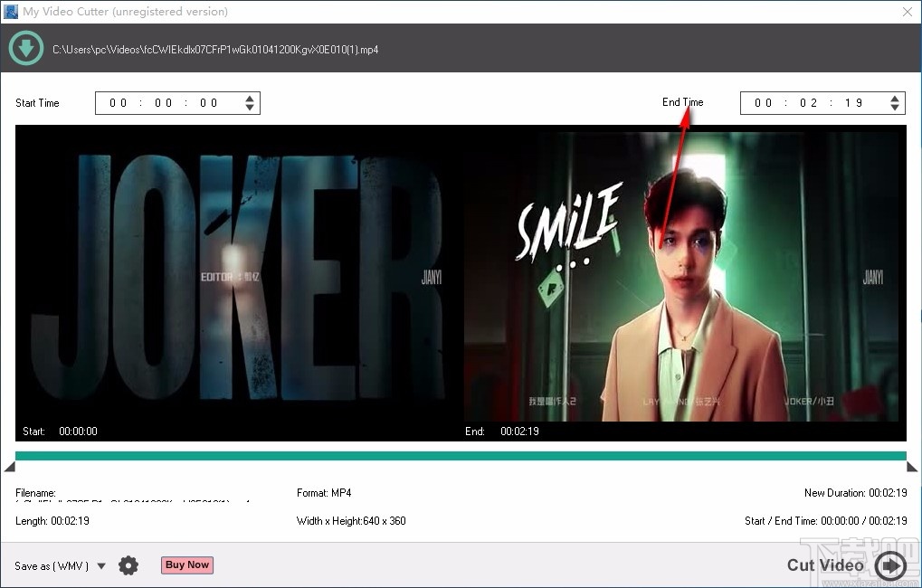Screen dimensions: 922x588
Task: Click the Filename: label
Action: click(36, 493)
